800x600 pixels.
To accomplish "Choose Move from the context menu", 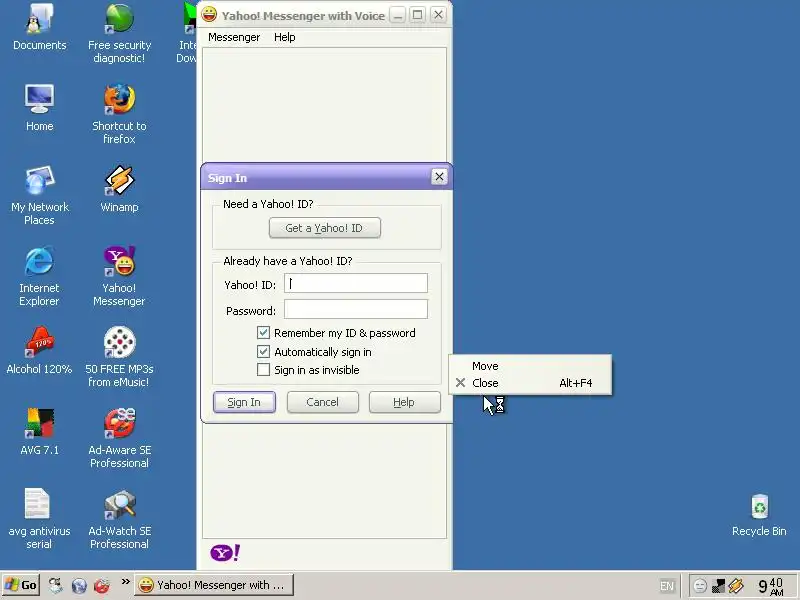I will [530, 366].
